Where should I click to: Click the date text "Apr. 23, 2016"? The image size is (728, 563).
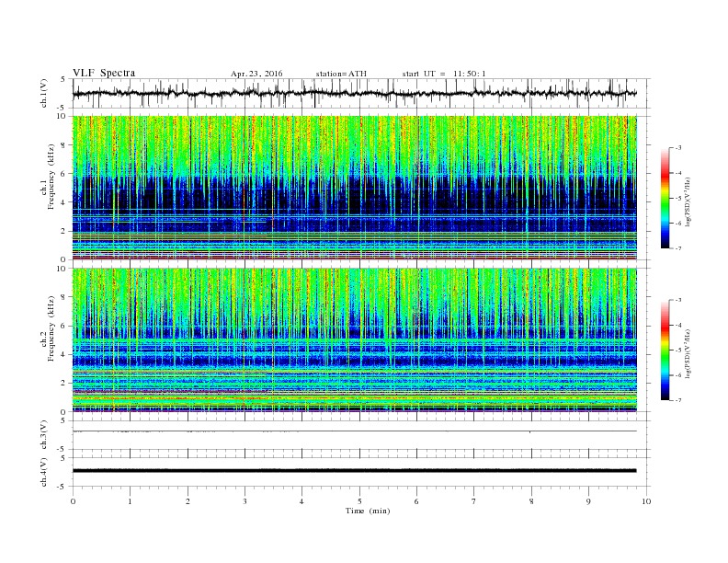pyautogui.click(x=256, y=74)
